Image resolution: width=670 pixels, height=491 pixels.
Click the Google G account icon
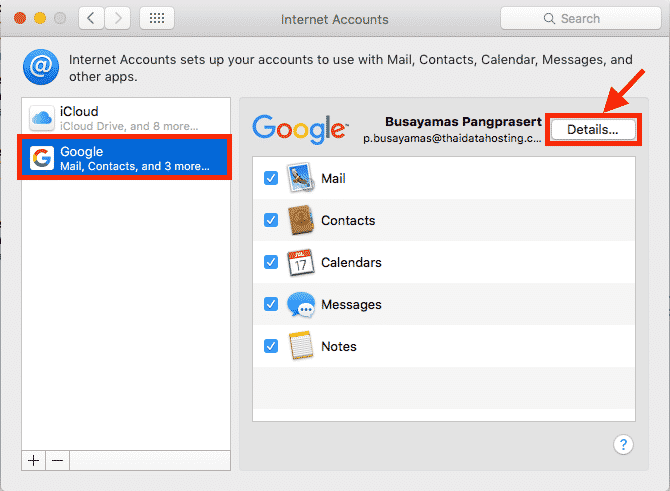[42, 158]
